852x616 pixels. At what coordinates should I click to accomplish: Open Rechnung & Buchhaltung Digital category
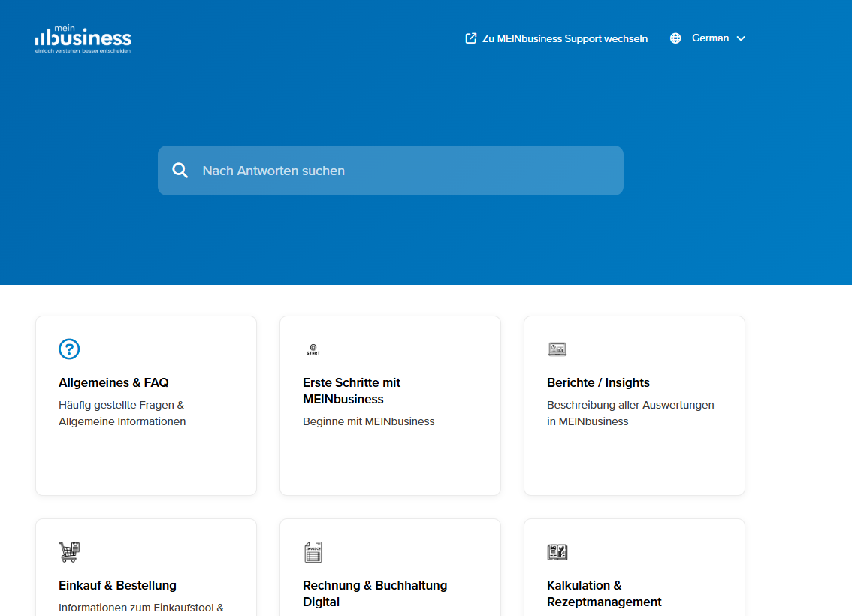click(x=390, y=567)
